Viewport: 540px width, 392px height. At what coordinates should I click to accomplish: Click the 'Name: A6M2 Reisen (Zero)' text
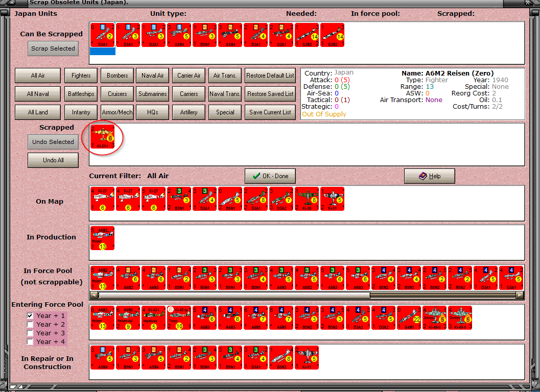point(448,73)
